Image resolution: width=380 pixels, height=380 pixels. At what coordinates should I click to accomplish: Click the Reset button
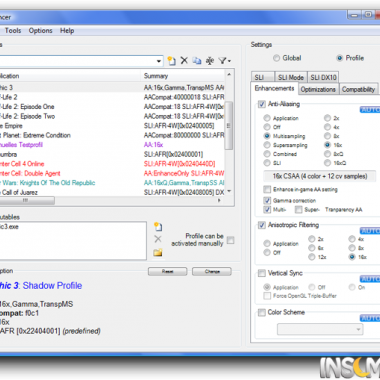click(x=168, y=271)
